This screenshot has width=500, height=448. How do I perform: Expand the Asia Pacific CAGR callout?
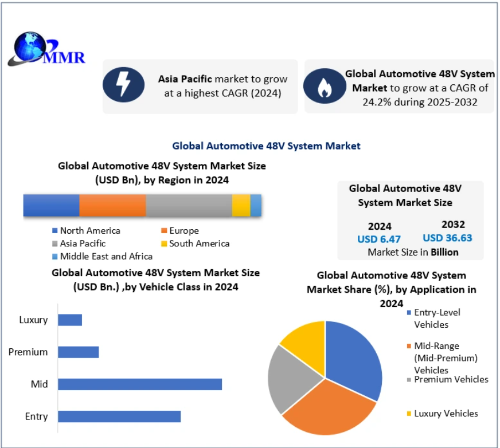(x=201, y=86)
